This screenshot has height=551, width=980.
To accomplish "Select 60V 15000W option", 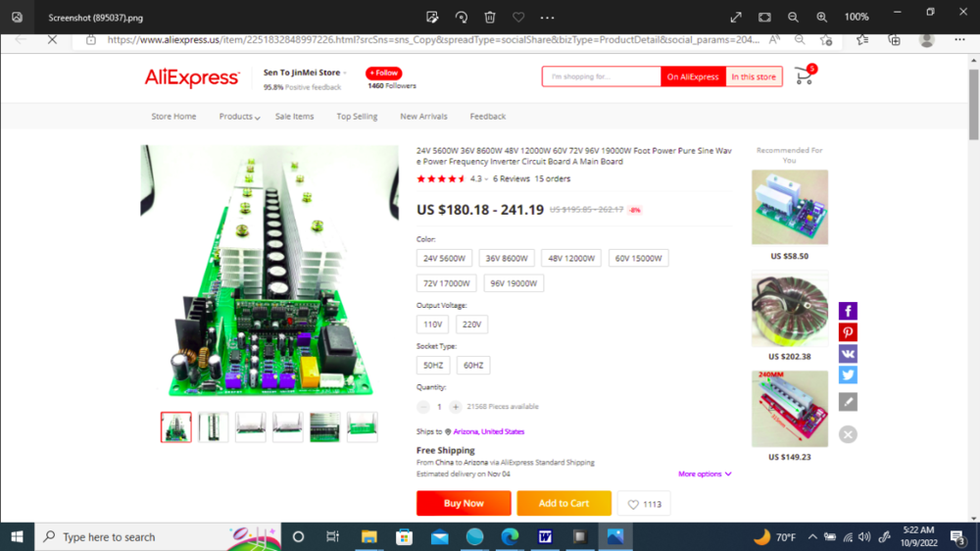I will (638, 258).
